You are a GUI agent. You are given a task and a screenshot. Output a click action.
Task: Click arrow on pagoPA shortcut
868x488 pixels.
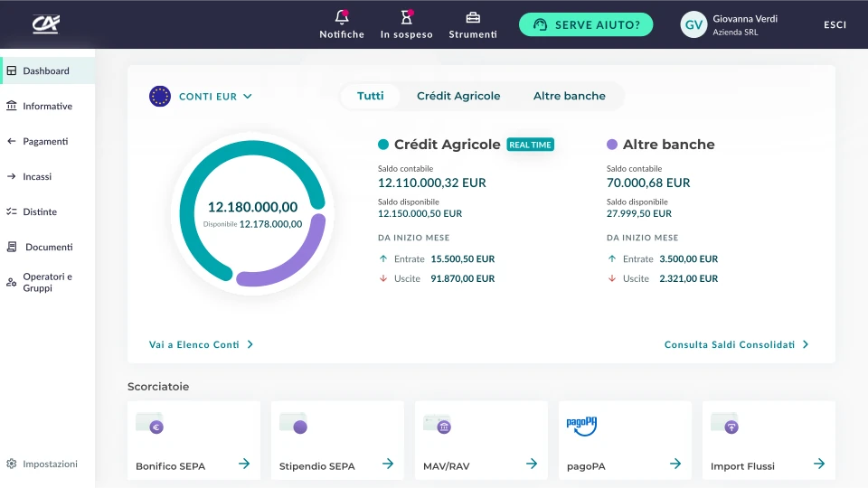[675, 464]
